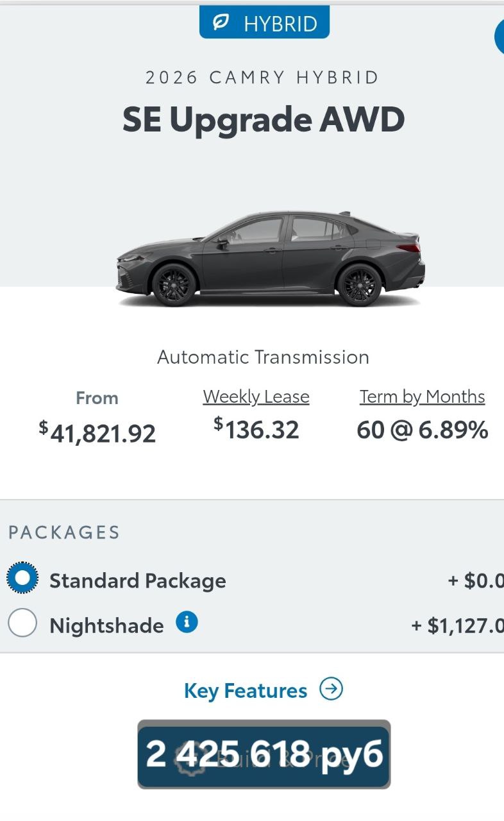Open the Term by Months option link
The width and height of the screenshot is (504, 821).
tap(422, 397)
